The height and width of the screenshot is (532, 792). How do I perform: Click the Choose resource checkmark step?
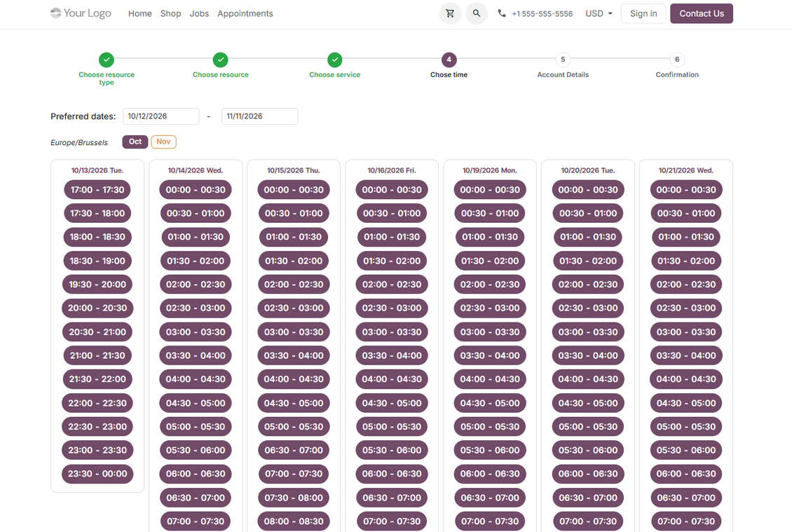221,60
